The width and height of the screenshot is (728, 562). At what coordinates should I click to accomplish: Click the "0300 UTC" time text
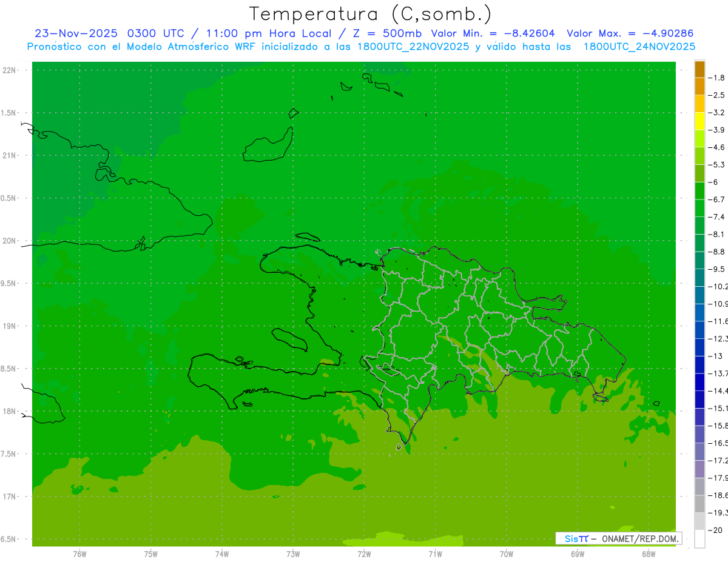(x=157, y=33)
